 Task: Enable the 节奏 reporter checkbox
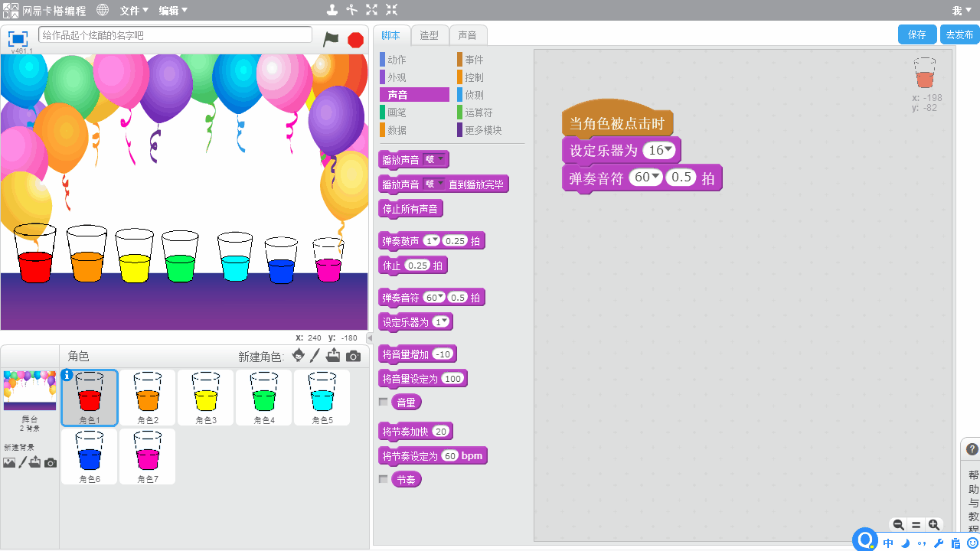(x=384, y=479)
